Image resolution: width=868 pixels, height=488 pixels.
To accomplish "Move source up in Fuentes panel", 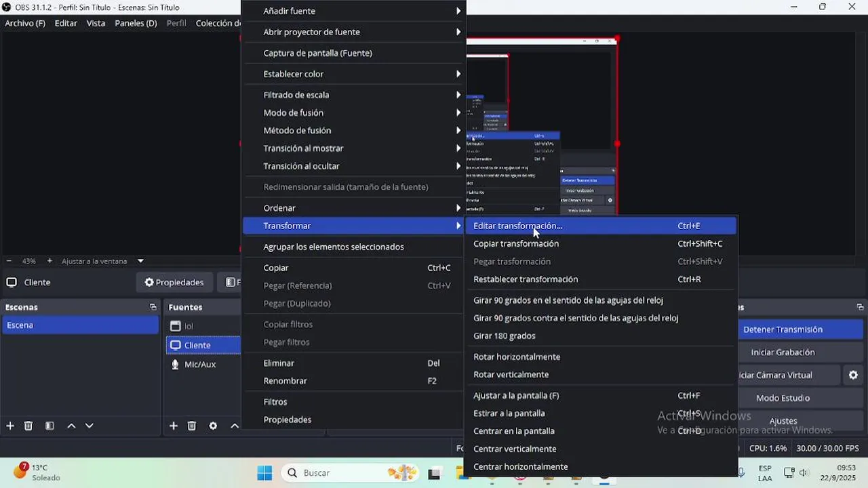I will pos(235,426).
